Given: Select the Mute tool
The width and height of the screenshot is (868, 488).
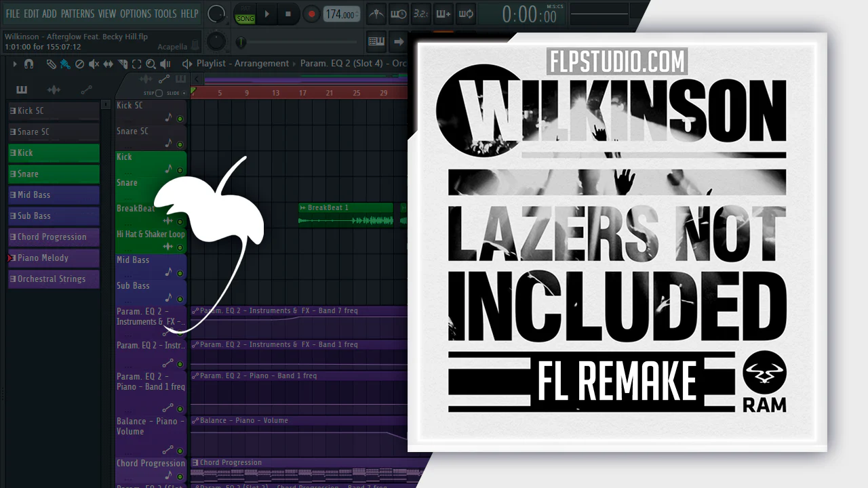Looking at the screenshot, I should pyautogui.click(x=94, y=64).
